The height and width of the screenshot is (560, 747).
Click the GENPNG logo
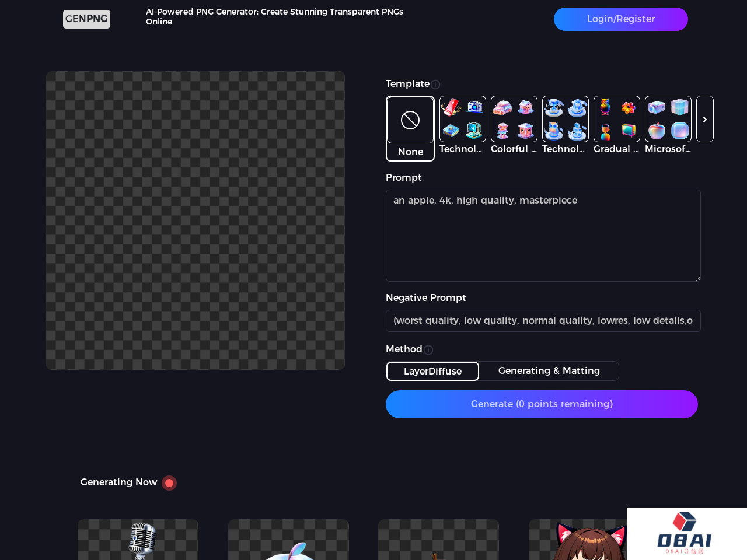(86, 19)
